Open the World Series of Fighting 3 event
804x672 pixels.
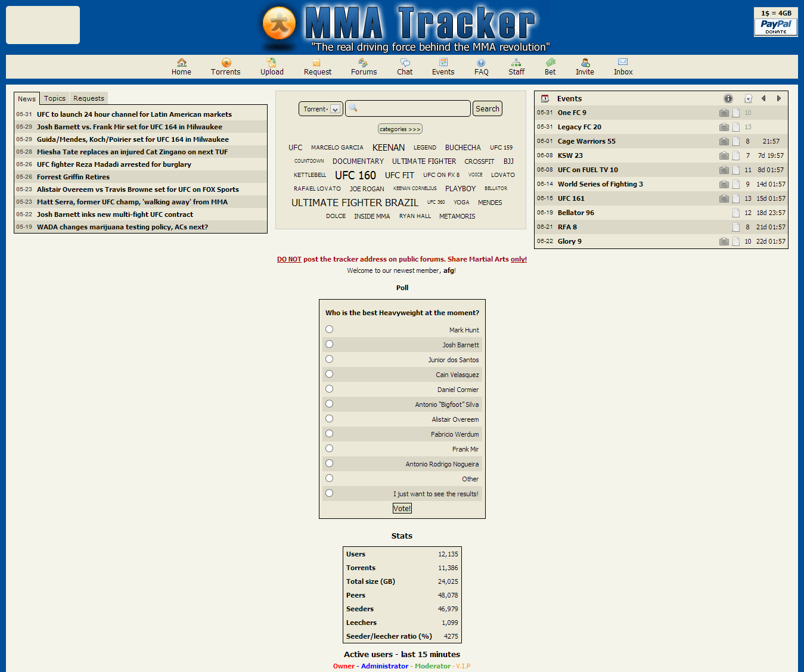click(x=600, y=184)
